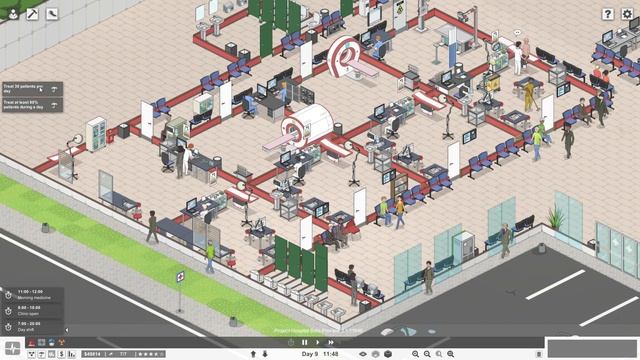Toggle the eye visibility view mode
This screenshot has width=640, height=360.
coord(362,354)
